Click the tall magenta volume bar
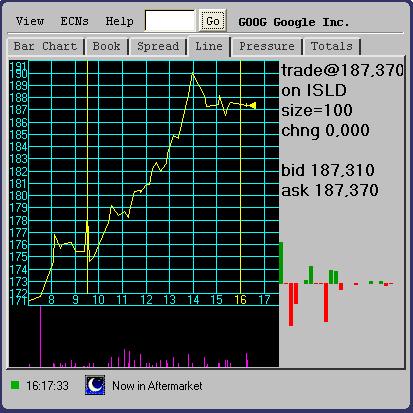 (x=41, y=336)
